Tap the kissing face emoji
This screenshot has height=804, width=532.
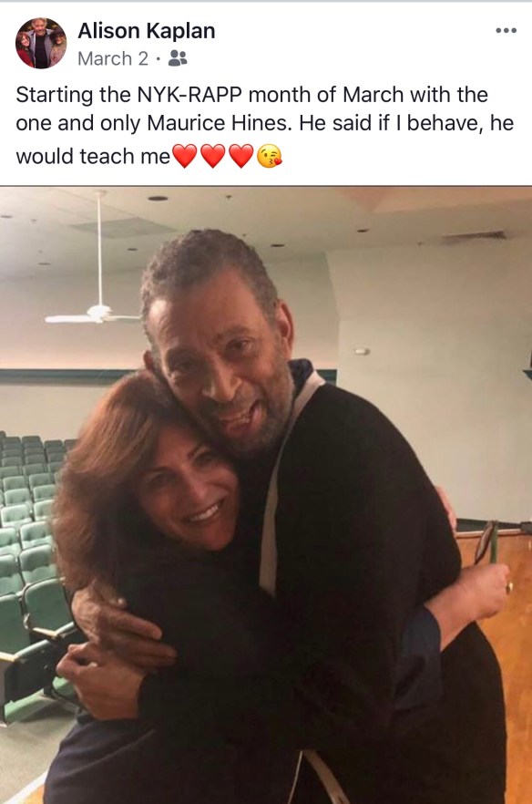(x=270, y=156)
